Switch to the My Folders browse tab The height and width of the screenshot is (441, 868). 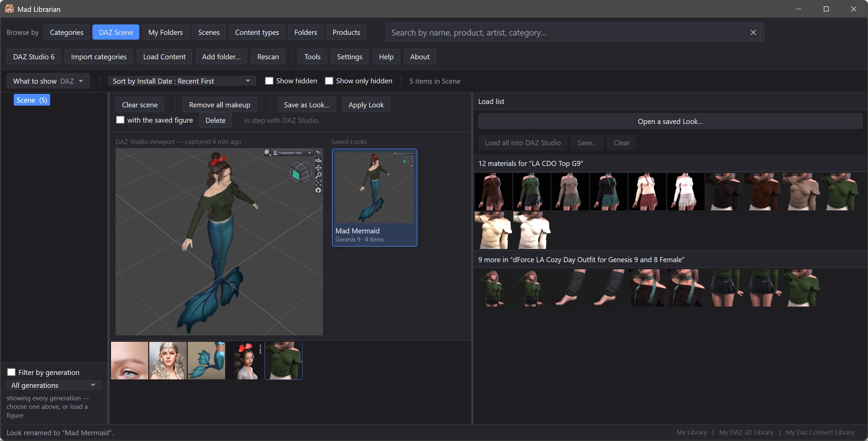tap(165, 32)
